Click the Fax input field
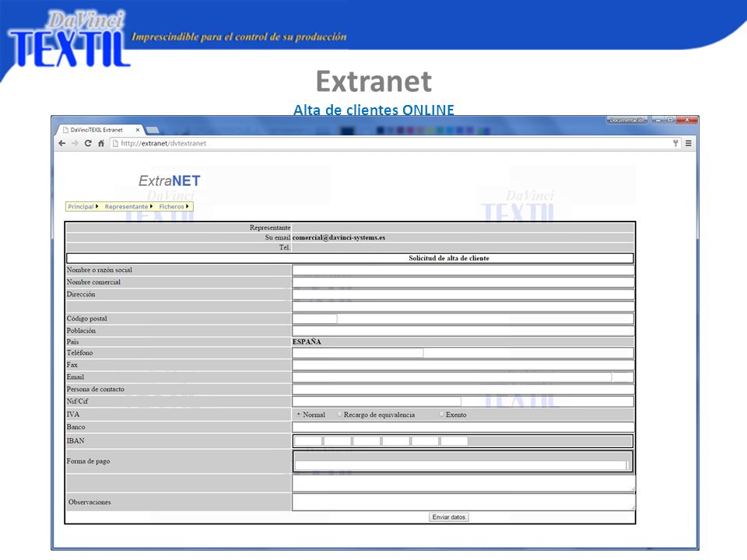Screen dimensions: 747x560 tap(463, 366)
